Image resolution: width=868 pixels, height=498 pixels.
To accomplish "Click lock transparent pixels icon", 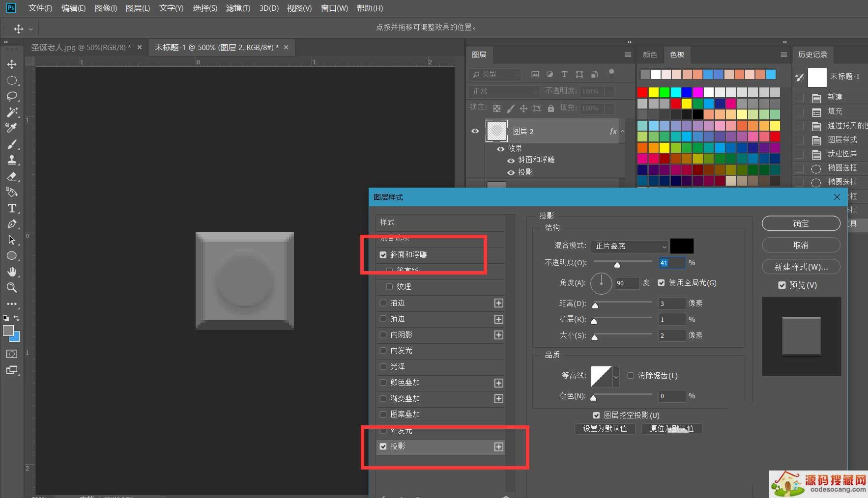I will click(497, 108).
